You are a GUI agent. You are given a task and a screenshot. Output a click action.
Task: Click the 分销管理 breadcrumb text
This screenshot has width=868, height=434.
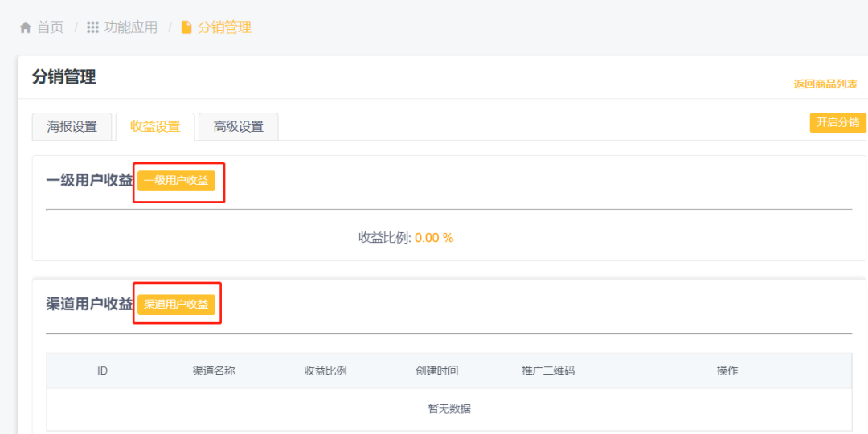[x=224, y=27]
